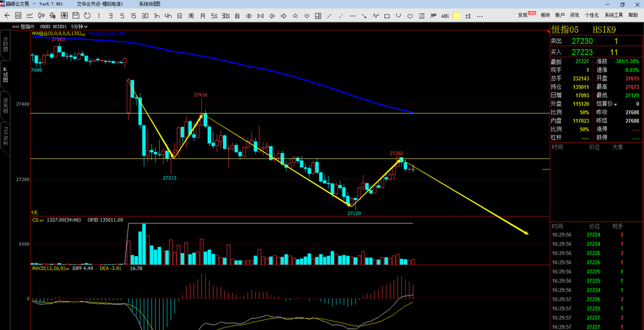This screenshot has height=330, width=644.
Task: Switch the chart to 4h period
Action: [x=168, y=16]
